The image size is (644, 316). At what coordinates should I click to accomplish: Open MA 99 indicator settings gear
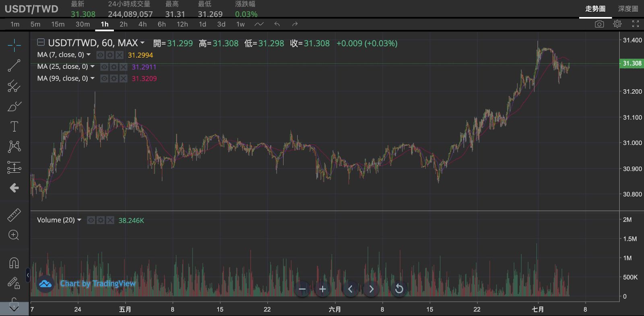(x=114, y=78)
